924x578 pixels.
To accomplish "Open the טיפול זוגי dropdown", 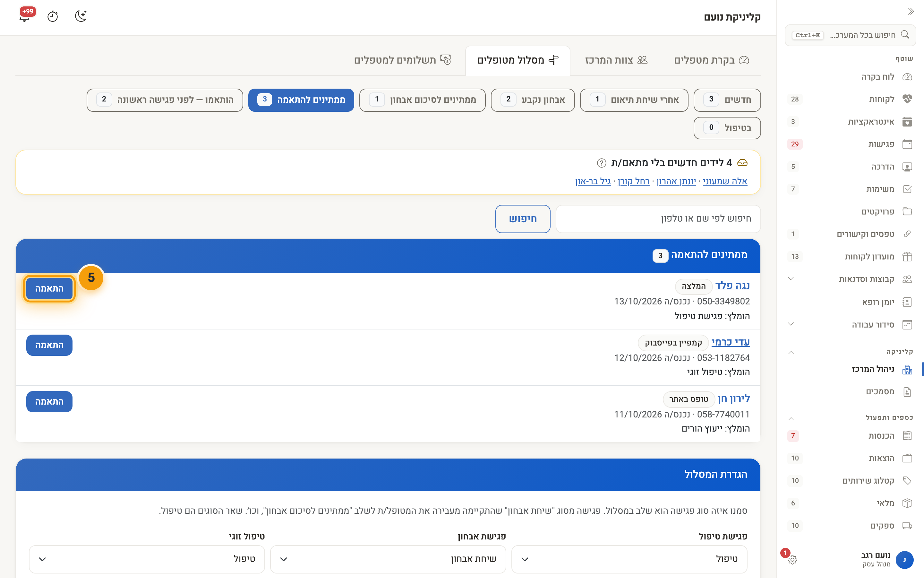I will click(147, 559).
